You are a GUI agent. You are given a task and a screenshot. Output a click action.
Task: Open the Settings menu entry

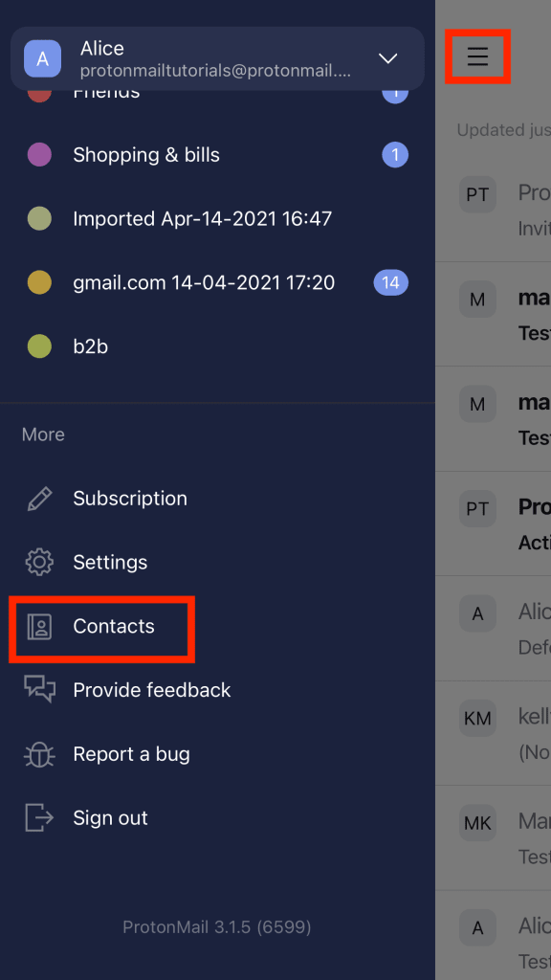click(x=110, y=562)
